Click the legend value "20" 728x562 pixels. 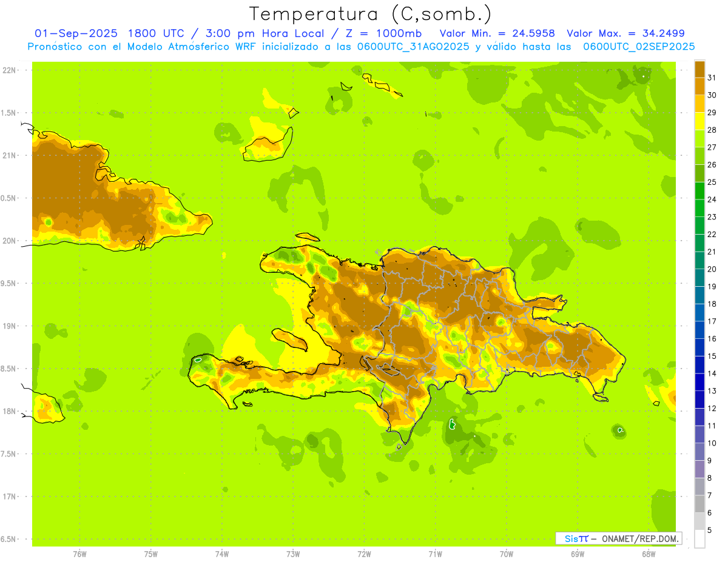click(x=712, y=269)
